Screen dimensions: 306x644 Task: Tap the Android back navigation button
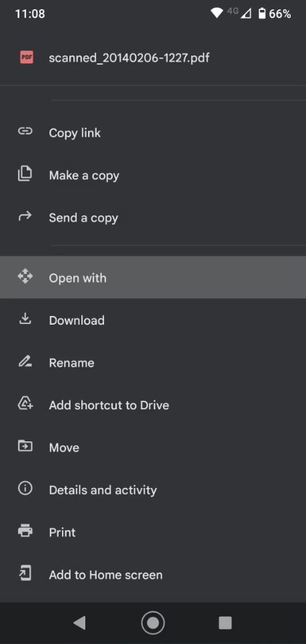[79, 623]
